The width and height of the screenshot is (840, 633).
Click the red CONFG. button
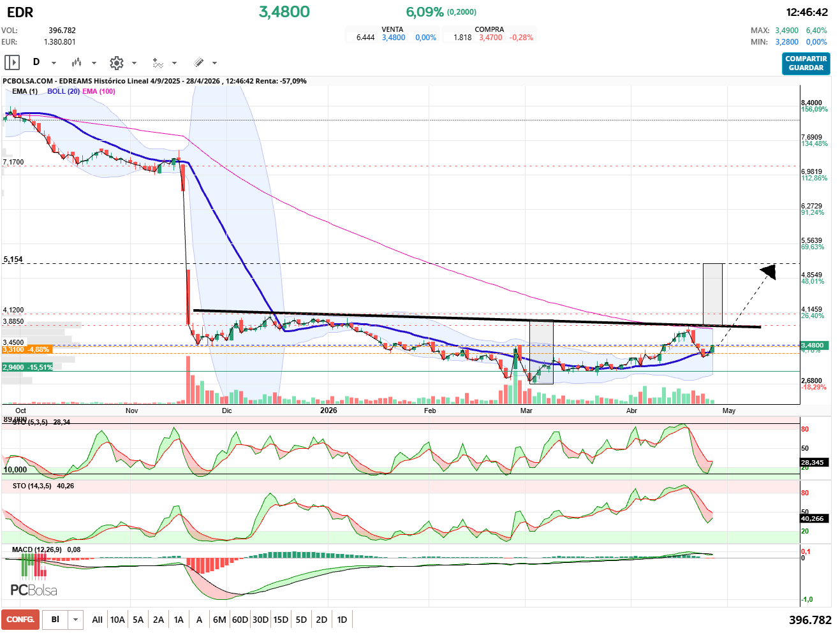[20, 620]
